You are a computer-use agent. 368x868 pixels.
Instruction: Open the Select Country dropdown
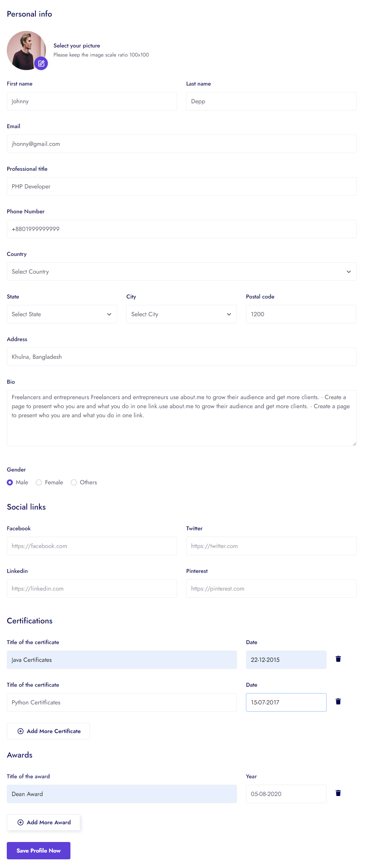[181, 272]
